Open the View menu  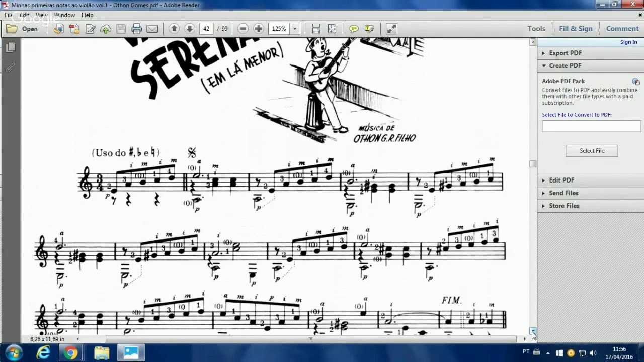[42, 15]
